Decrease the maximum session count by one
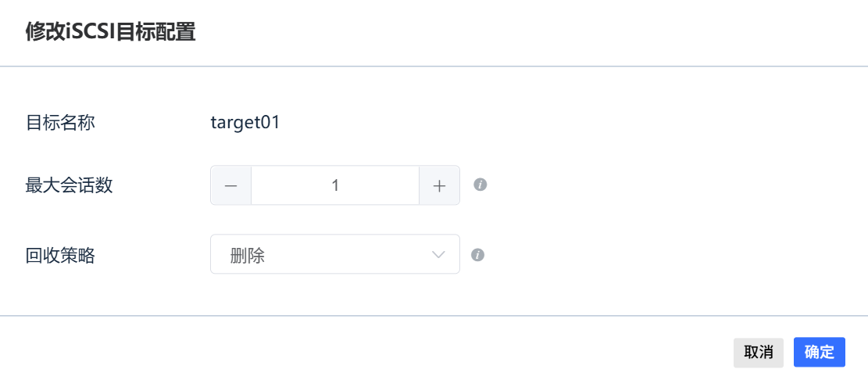 click(230, 185)
